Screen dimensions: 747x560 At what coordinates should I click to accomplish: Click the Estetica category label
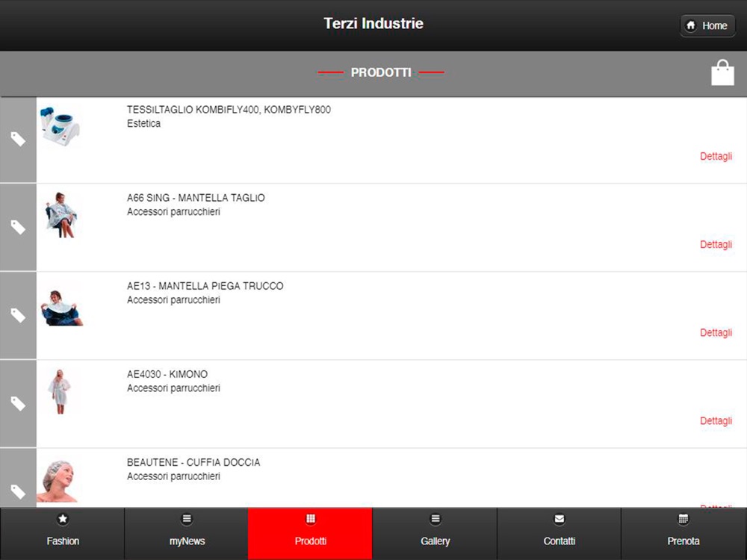tap(143, 123)
